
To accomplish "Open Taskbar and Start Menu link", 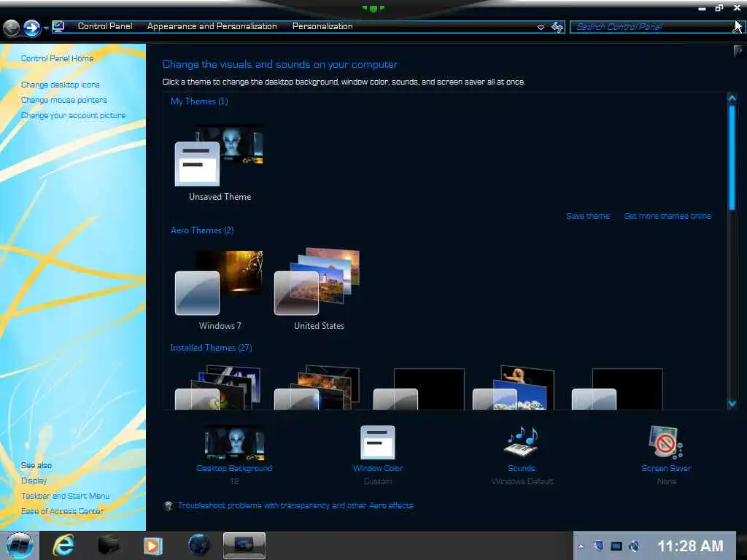I will coord(65,496).
